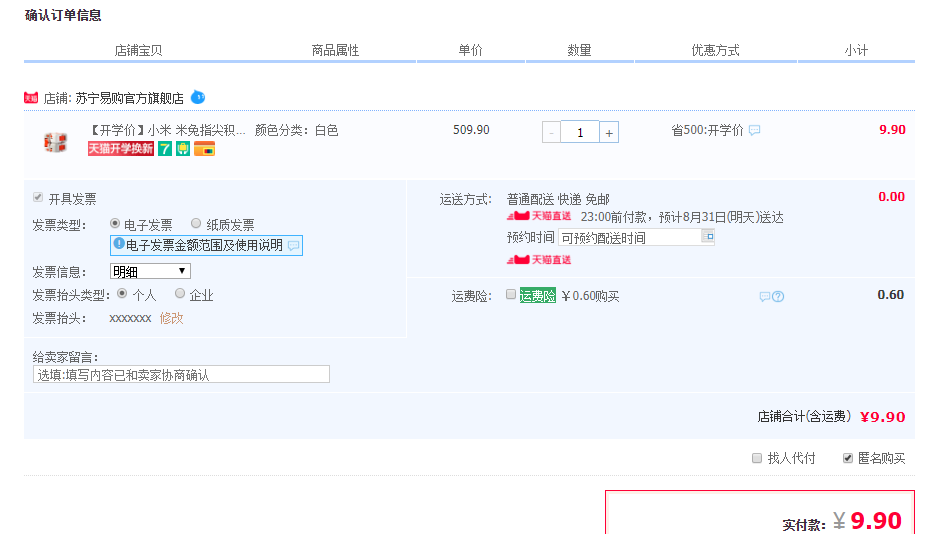Open the calendar picker icon in 预约时间 field
Screen dimensions: 929x534
[x=708, y=236]
